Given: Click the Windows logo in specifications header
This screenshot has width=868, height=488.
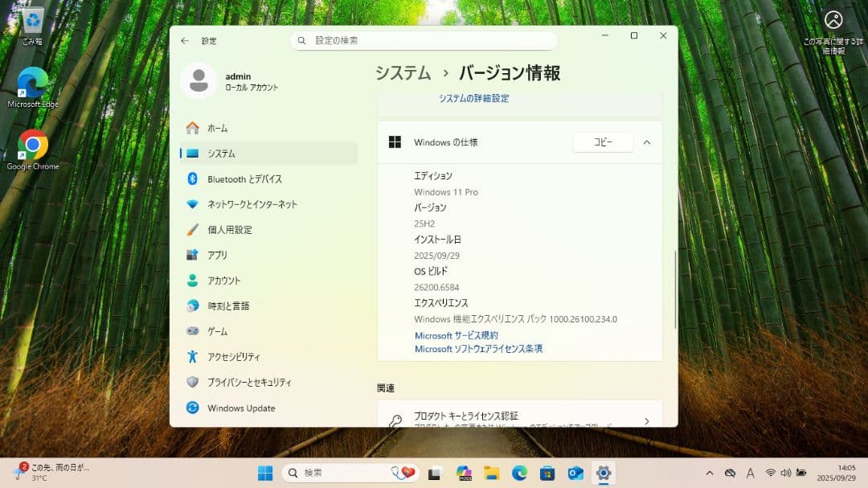Looking at the screenshot, I should 395,142.
